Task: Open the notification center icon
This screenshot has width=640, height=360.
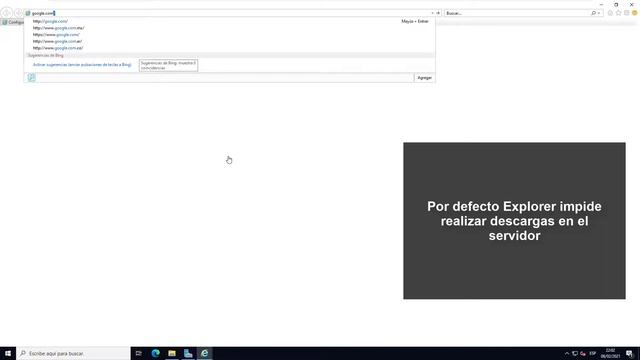Action: click(629, 353)
